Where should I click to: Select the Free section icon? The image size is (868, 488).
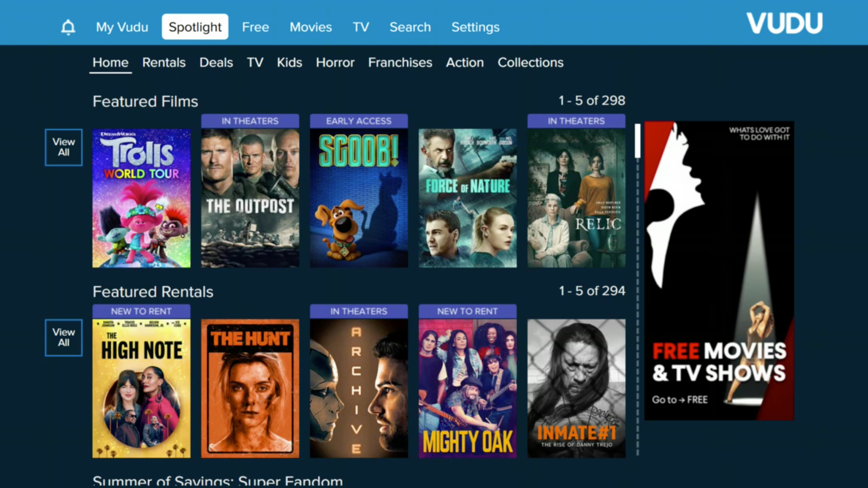coord(255,26)
